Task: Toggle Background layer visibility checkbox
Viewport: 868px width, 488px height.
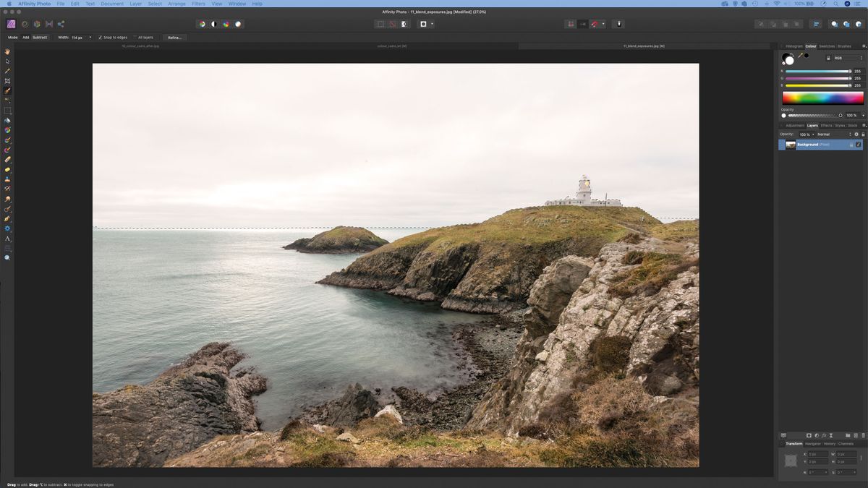Action: (859, 145)
